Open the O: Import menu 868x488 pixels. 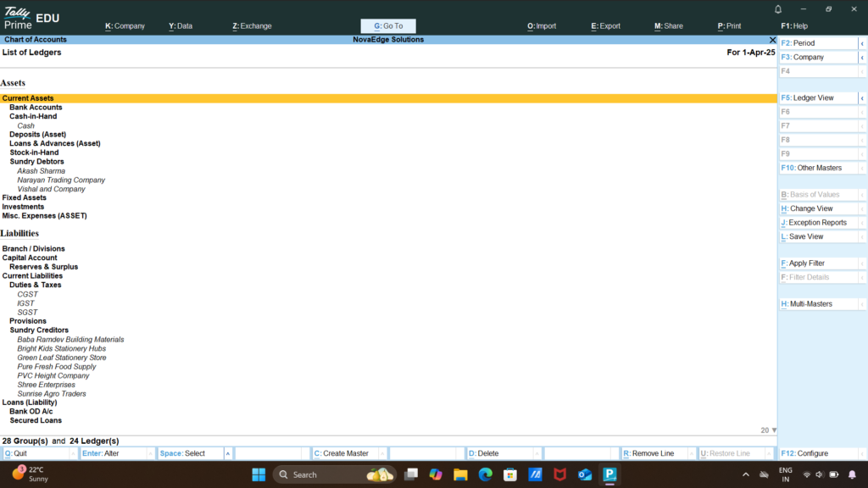[542, 26]
